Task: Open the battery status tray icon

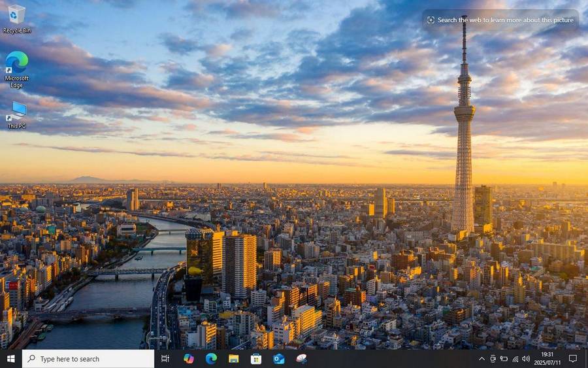Action: pyautogui.click(x=504, y=359)
